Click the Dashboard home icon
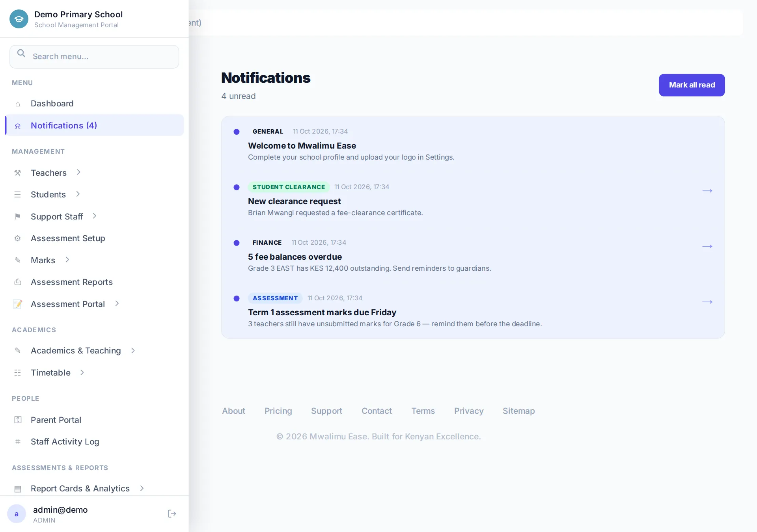 (18, 104)
